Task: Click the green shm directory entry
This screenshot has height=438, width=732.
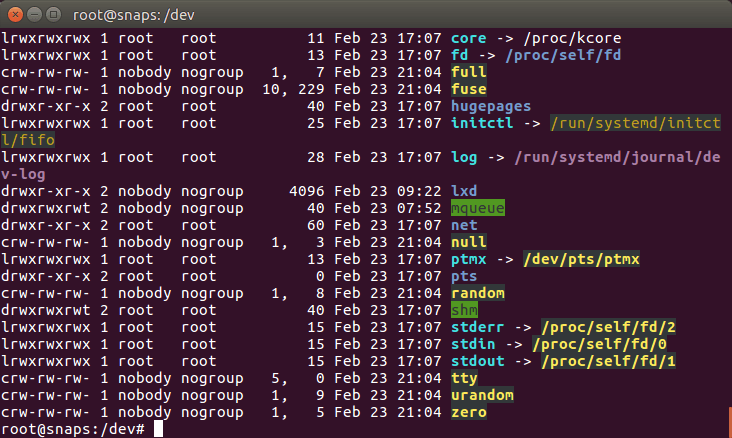Action: click(x=464, y=310)
